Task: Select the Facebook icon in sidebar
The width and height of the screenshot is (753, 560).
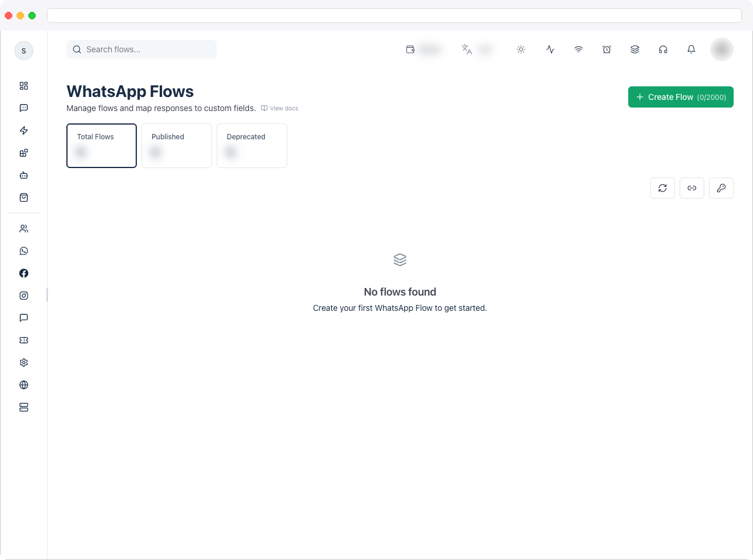Action: click(23, 273)
